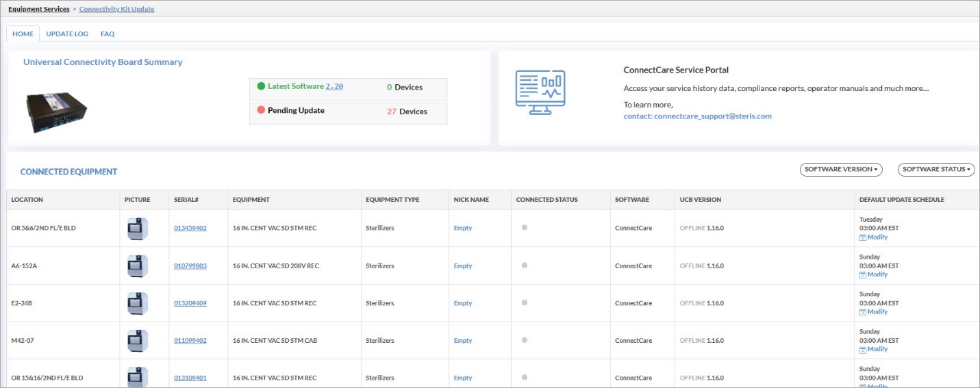Click the 0 Devices latest software count
This screenshot has width=980, height=388.
[x=405, y=87]
